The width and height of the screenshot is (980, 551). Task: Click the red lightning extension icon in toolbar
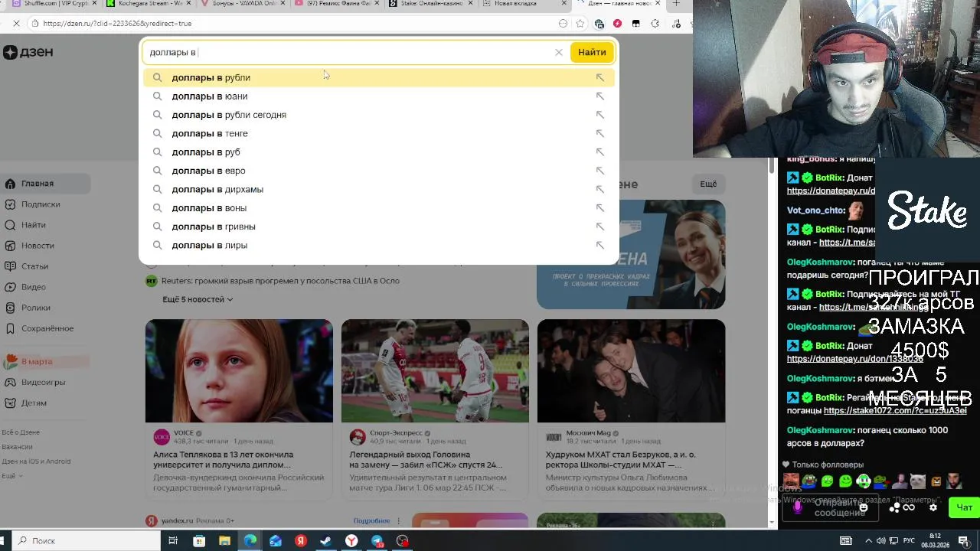[x=617, y=24]
